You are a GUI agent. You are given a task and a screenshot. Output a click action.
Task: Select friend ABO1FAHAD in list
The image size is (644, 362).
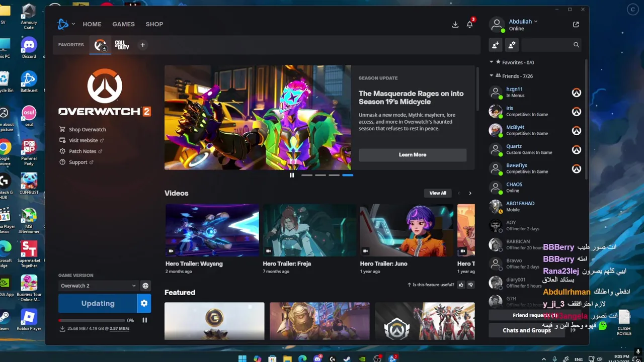click(x=535, y=207)
